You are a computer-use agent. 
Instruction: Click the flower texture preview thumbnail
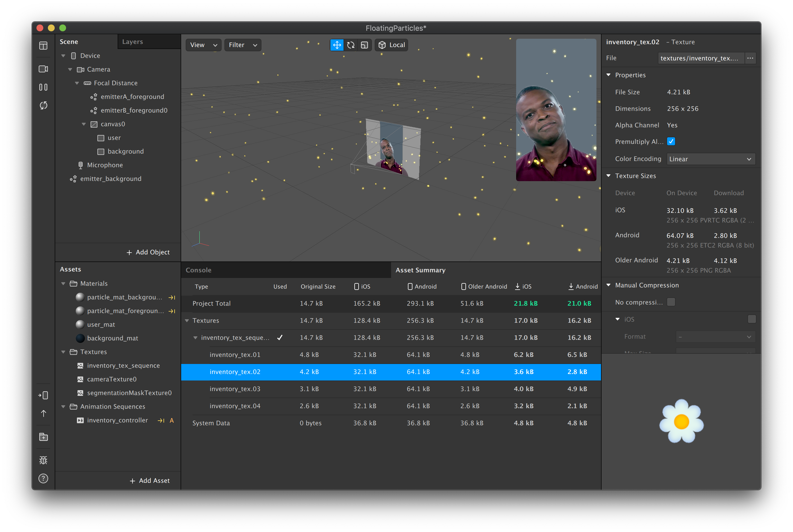click(x=681, y=421)
